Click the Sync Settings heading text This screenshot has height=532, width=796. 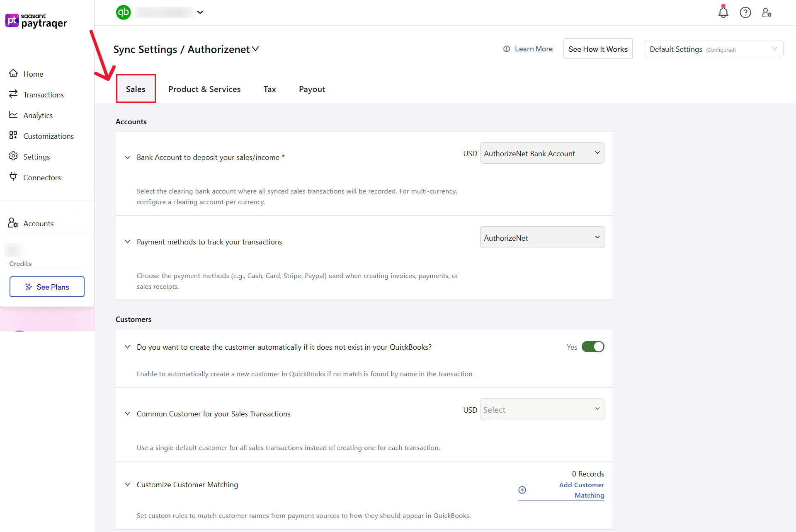pyautogui.click(x=145, y=49)
